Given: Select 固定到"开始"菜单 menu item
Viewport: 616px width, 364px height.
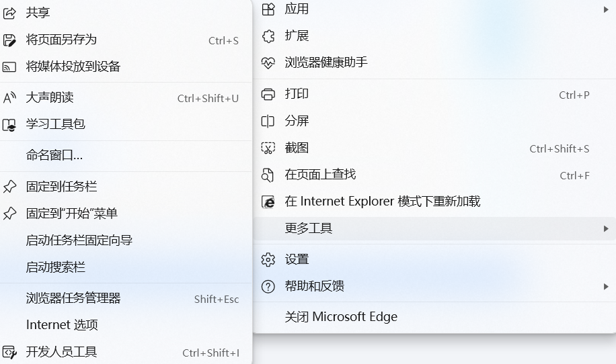Looking at the screenshot, I should pos(126,214).
